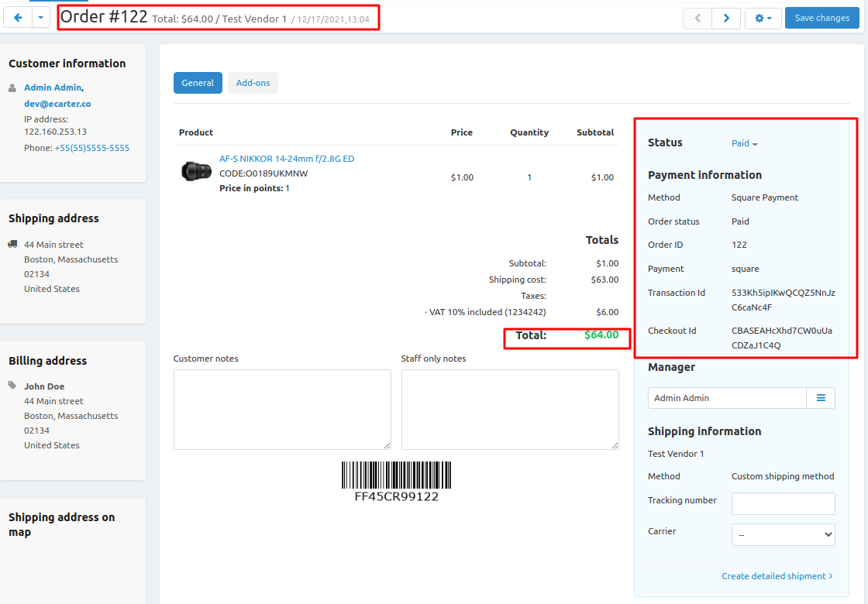
Task: Open the gear settings menu
Action: pyautogui.click(x=763, y=18)
